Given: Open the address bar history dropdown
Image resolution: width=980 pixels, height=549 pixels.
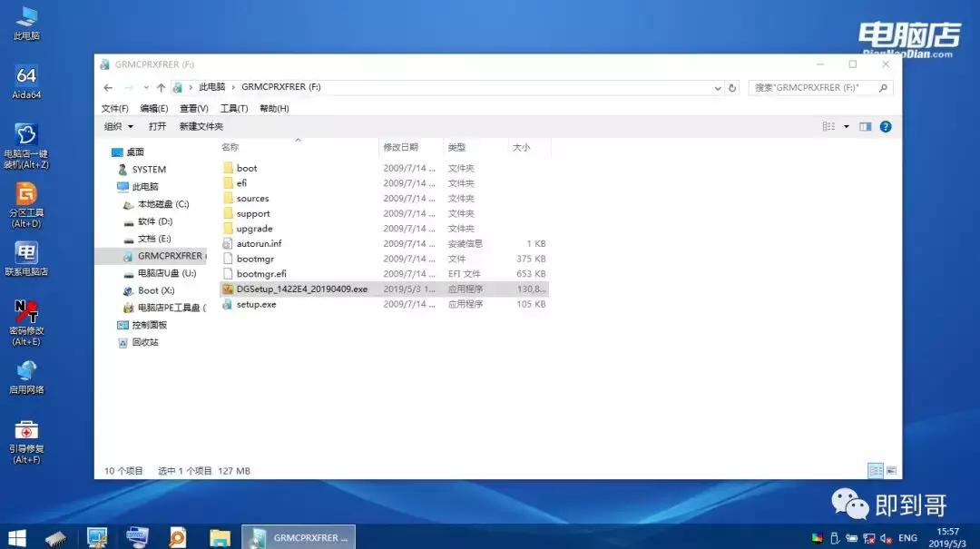Looking at the screenshot, I should click(717, 88).
